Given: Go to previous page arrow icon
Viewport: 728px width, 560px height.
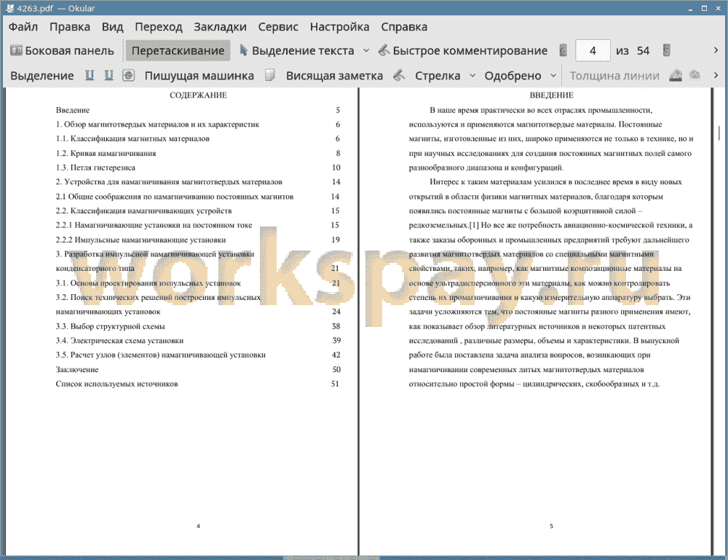Looking at the screenshot, I should click(563, 51).
